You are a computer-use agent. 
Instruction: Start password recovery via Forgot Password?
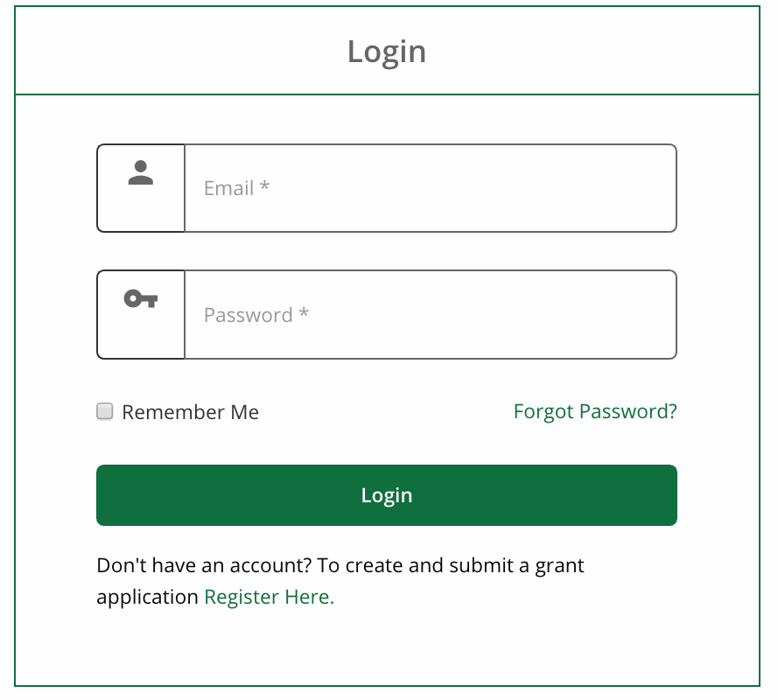595,411
